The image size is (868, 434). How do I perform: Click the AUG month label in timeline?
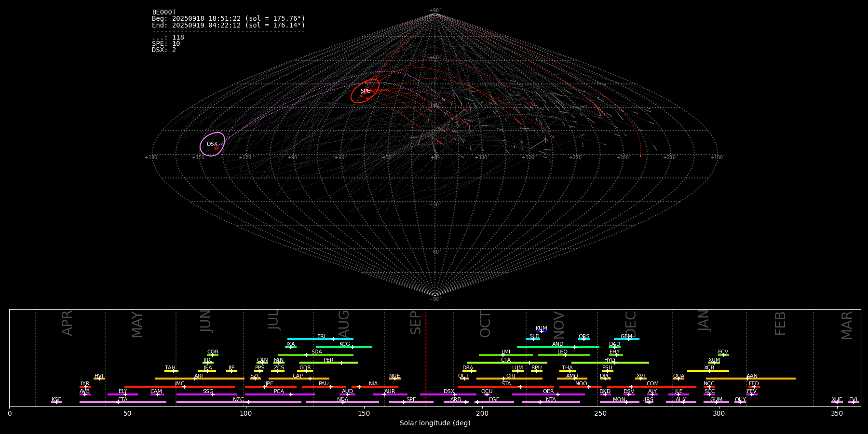(344, 324)
